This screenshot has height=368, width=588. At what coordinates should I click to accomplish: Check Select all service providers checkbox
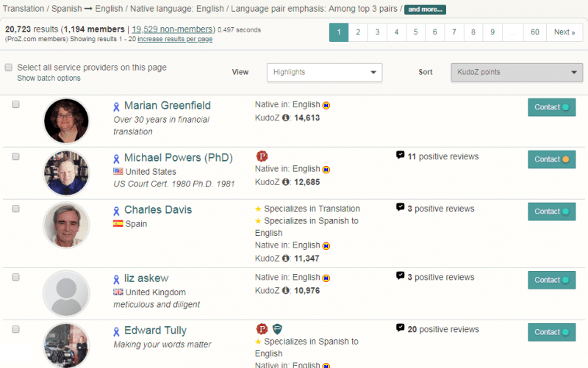9,68
